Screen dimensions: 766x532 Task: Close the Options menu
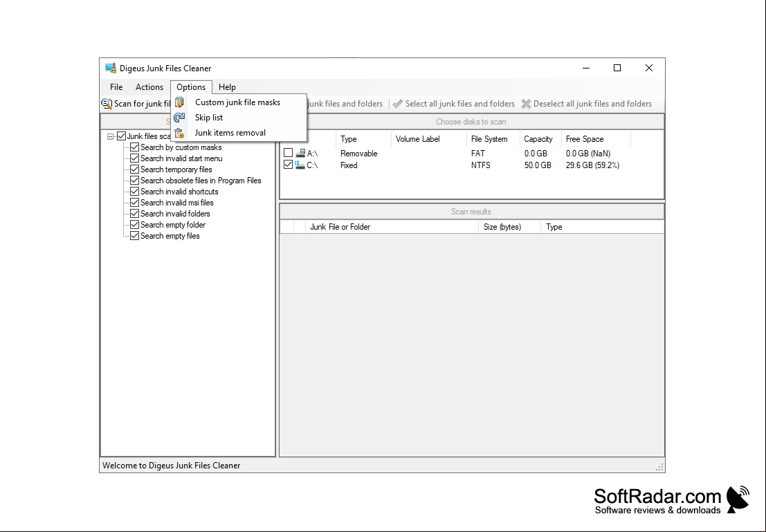(191, 87)
